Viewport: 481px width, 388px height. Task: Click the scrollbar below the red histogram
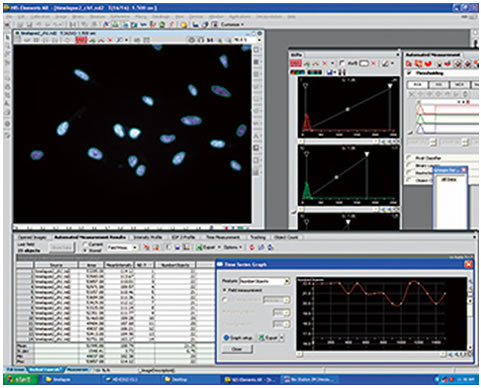[338, 141]
